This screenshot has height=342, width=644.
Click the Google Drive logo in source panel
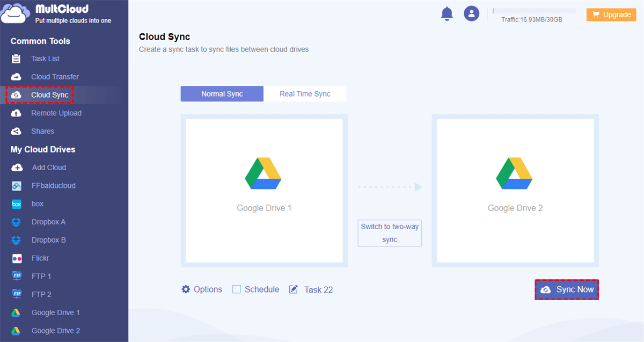coord(264,173)
